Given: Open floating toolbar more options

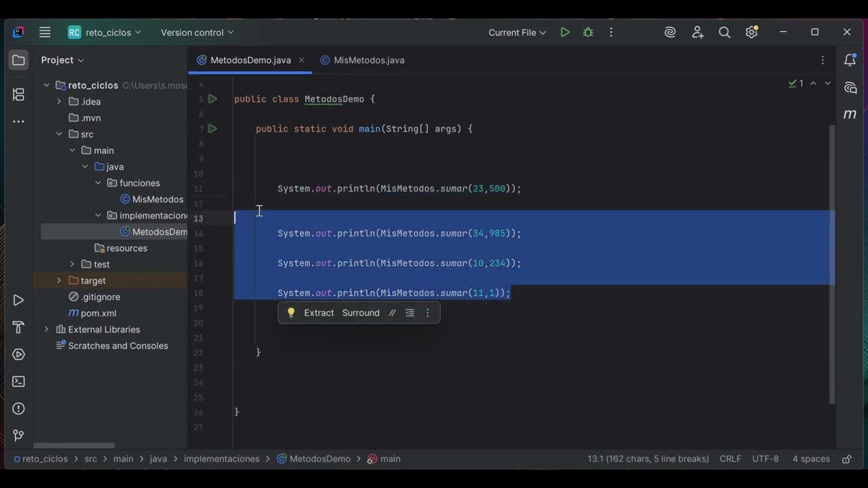Looking at the screenshot, I should 427,312.
